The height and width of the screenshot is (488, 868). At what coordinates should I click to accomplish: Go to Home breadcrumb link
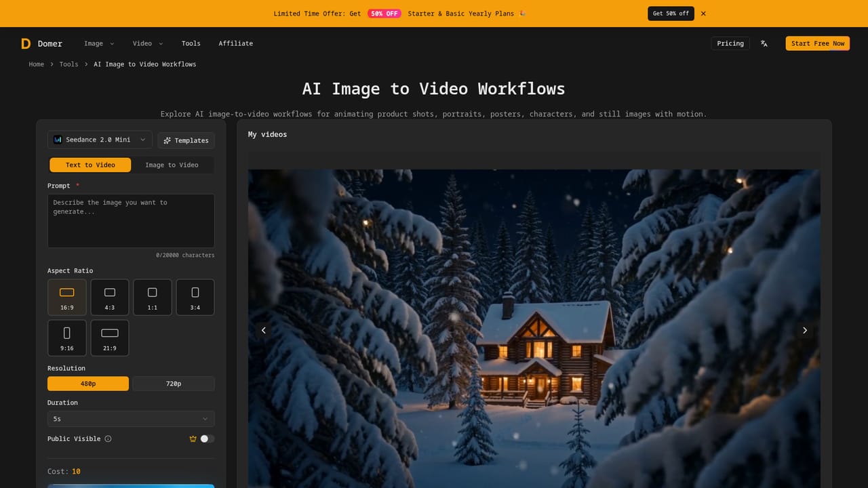pyautogui.click(x=37, y=64)
